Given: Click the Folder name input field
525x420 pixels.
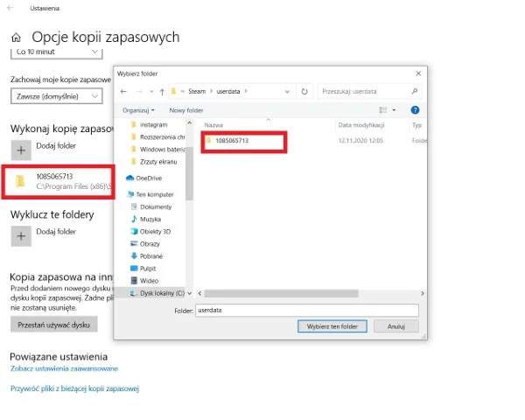Looking at the screenshot, I should click(x=306, y=310).
